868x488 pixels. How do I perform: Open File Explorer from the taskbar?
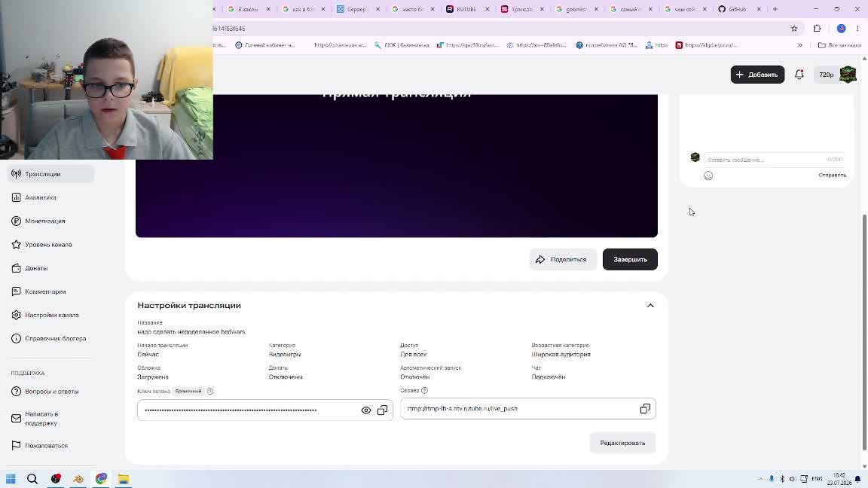(x=124, y=479)
